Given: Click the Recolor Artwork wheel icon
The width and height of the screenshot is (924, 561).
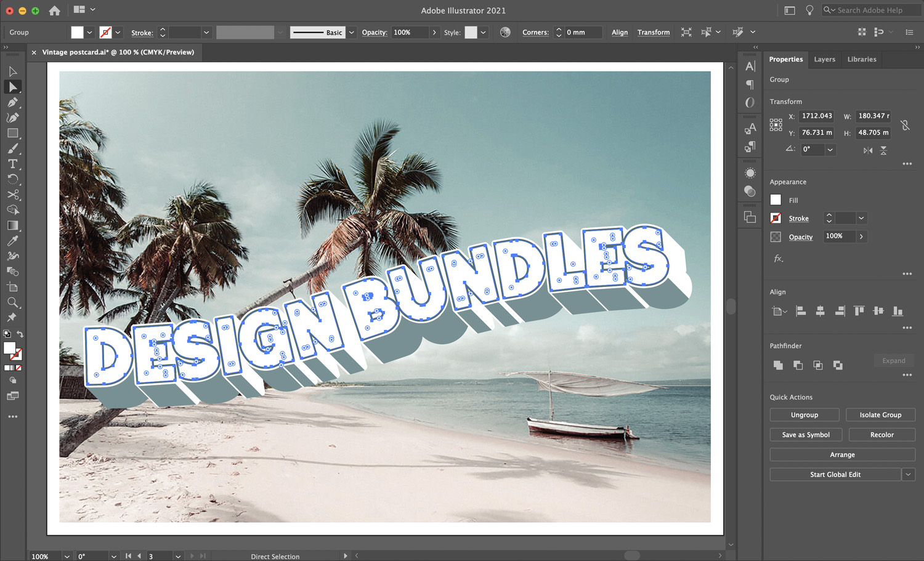Looking at the screenshot, I should pyautogui.click(x=505, y=32).
